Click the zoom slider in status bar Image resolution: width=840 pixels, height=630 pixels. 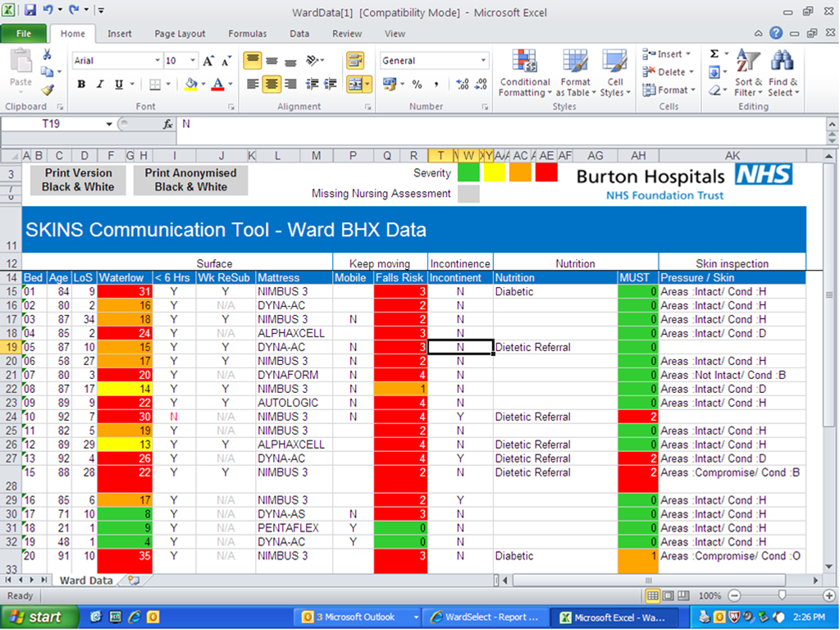coord(782,596)
